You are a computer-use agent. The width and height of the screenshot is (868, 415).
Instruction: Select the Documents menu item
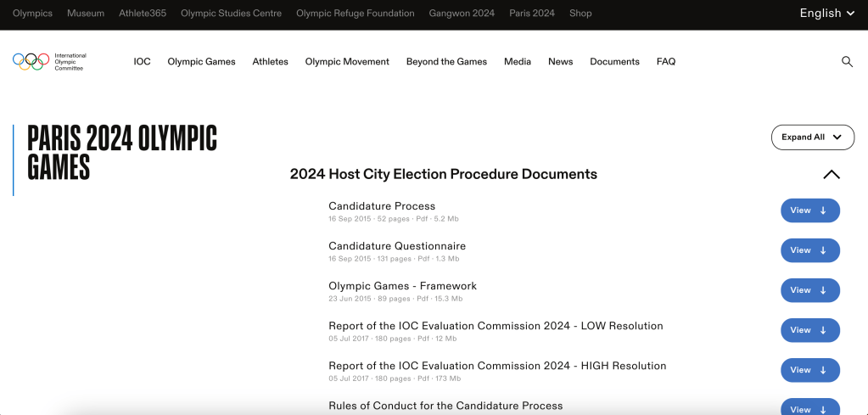coord(614,62)
